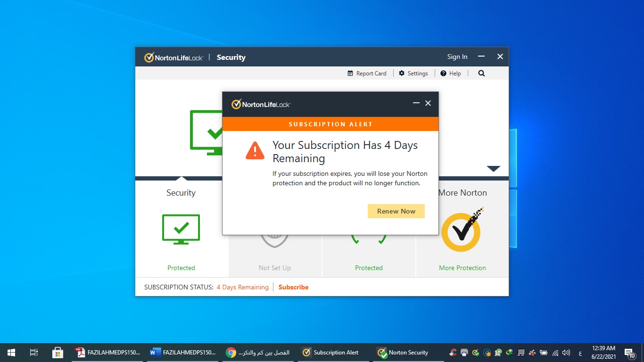
Task: Click the Not Set Up label
Action: tap(275, 268)
